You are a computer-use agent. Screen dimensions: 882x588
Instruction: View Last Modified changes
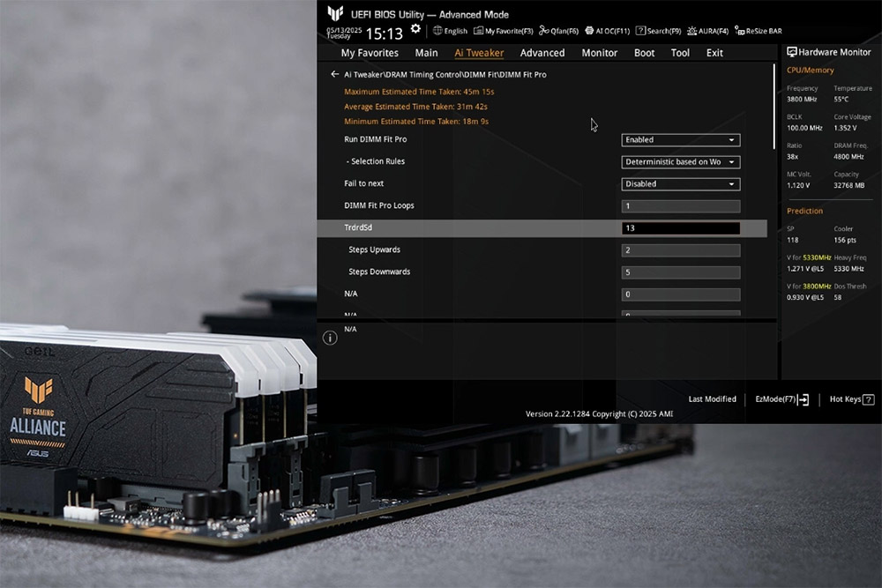point(712,399)
